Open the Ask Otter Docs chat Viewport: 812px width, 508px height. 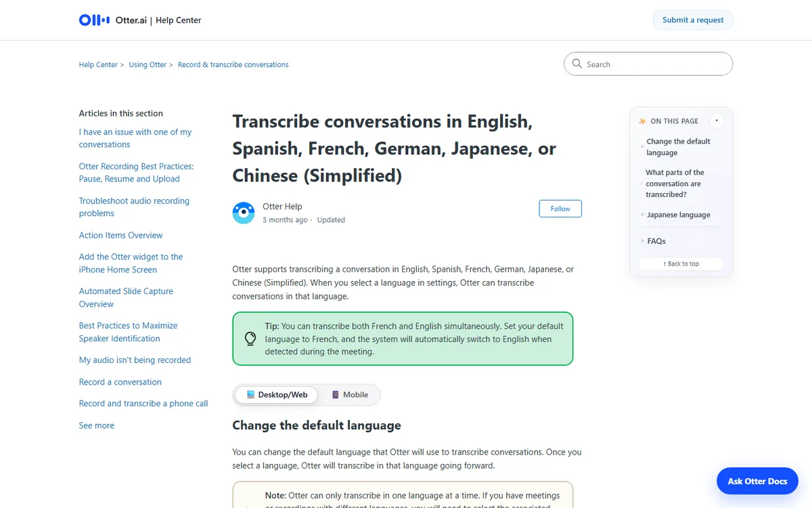click(x=757, y=481)
